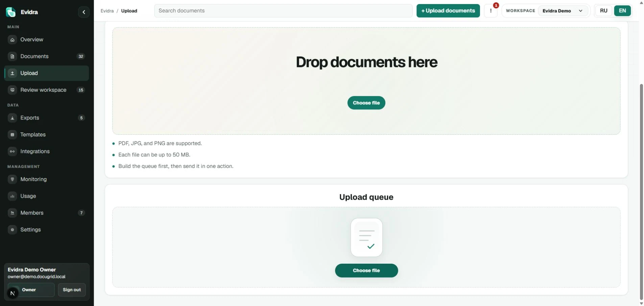
Task: Go to the Documents menu item
Action: pyautogui.click(x=46, y=57)
